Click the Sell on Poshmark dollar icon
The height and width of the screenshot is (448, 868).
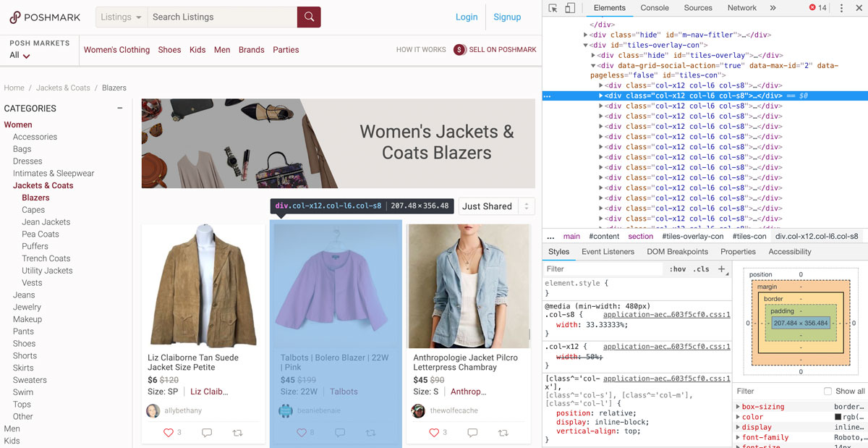point(460,49)
